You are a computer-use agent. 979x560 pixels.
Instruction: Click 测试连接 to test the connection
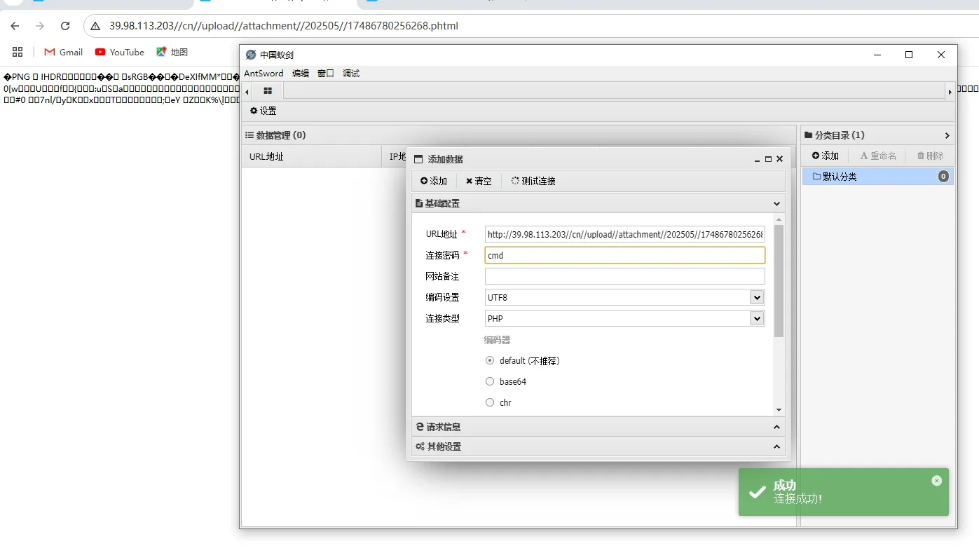tap(533, 181)
